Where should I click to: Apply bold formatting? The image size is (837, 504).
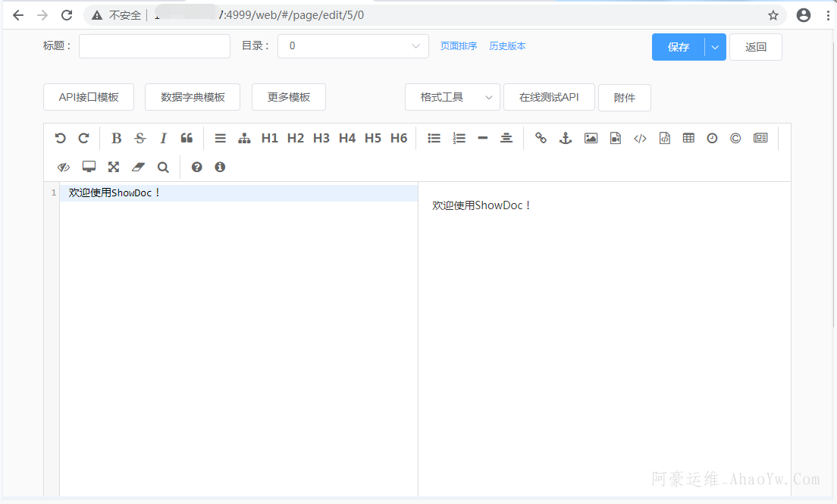click(116, 138)
